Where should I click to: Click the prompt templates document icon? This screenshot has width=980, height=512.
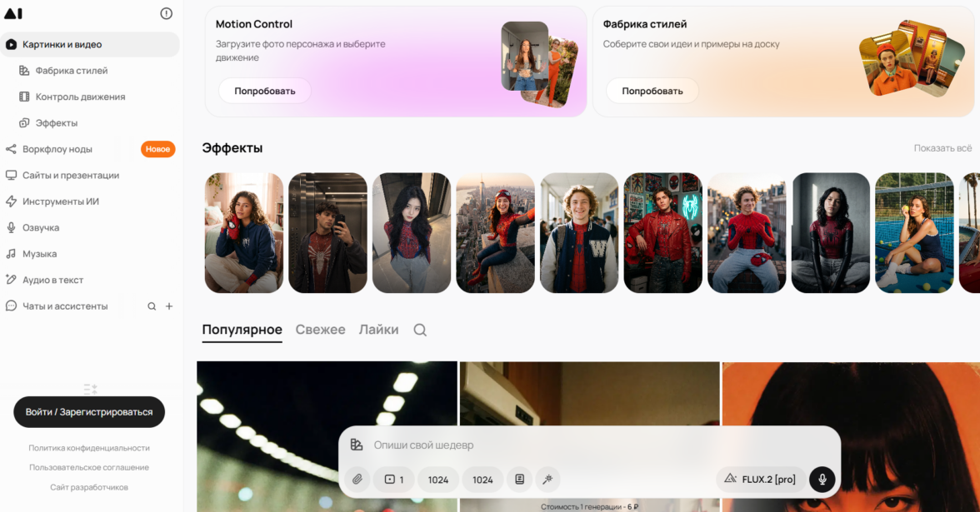519,480
